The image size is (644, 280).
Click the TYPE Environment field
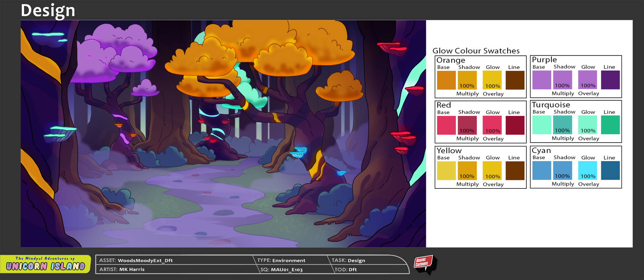tap(288, 260)
